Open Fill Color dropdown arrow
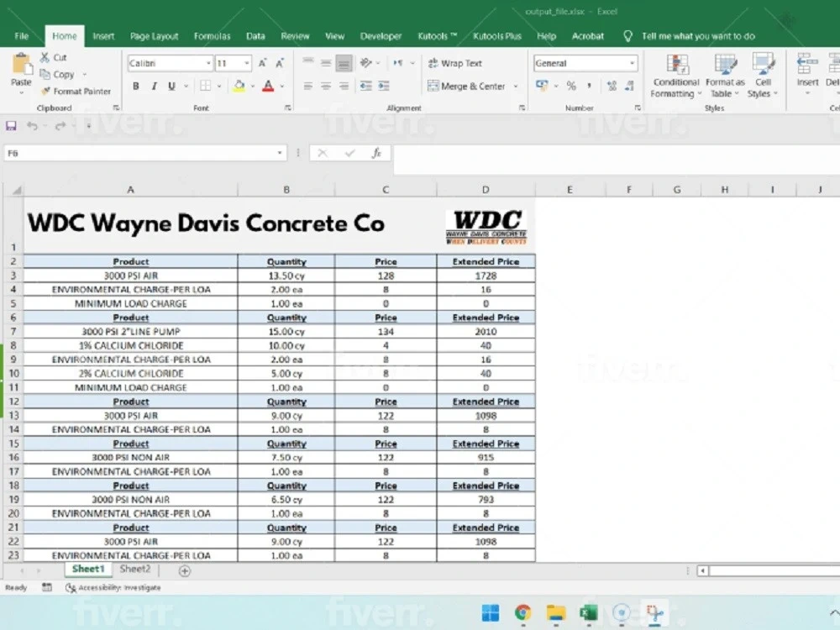This screenshot has height=630, width=840. point(252,86)
